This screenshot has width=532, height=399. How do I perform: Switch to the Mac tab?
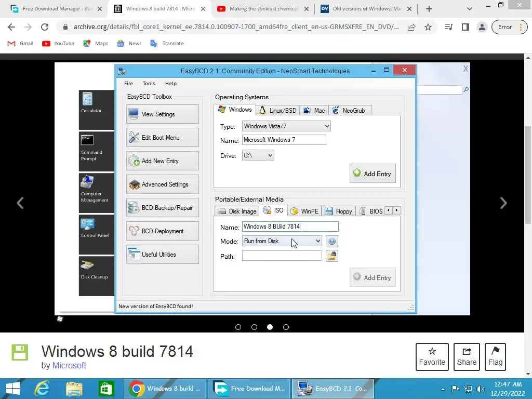tap(314, 110)
